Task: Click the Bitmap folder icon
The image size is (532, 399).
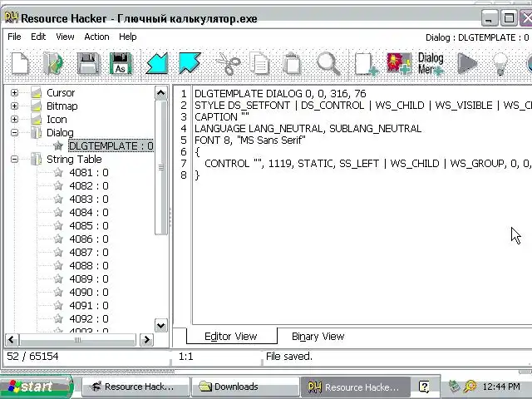Action: point(37,106)
